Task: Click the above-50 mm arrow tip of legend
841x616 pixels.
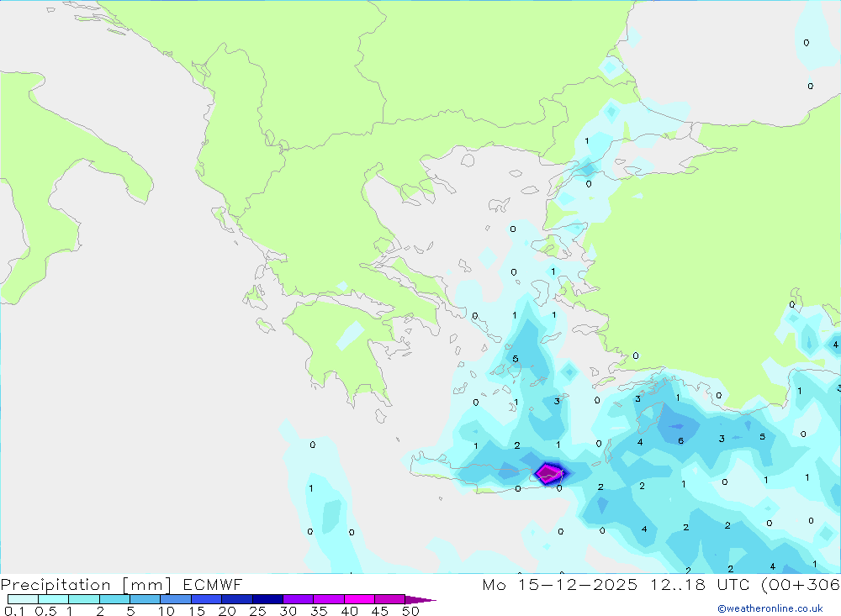Action: pyautogui.click(x=420, y=599)
